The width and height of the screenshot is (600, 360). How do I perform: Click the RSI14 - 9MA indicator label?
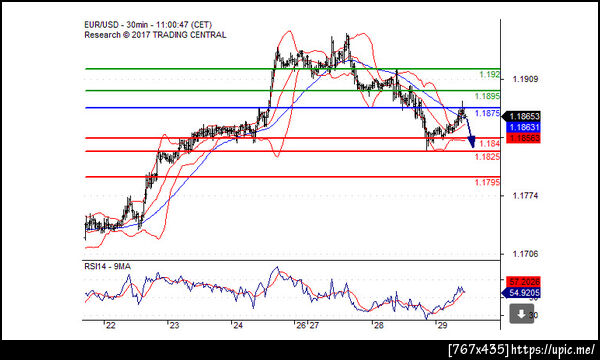[x=108, y=266]
